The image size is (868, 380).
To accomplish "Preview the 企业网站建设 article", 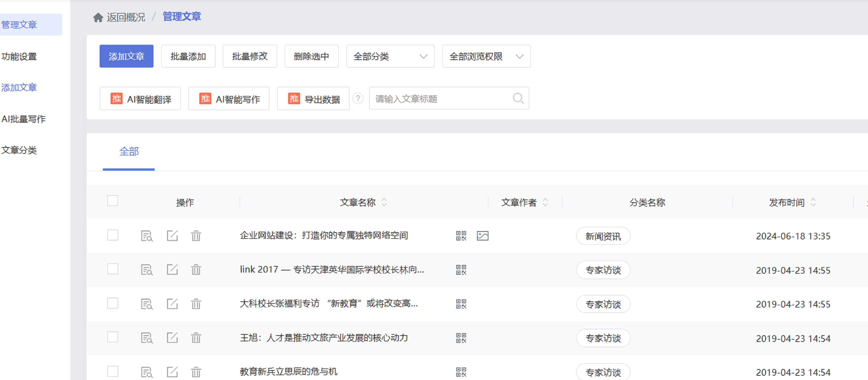I will point(147,236).
